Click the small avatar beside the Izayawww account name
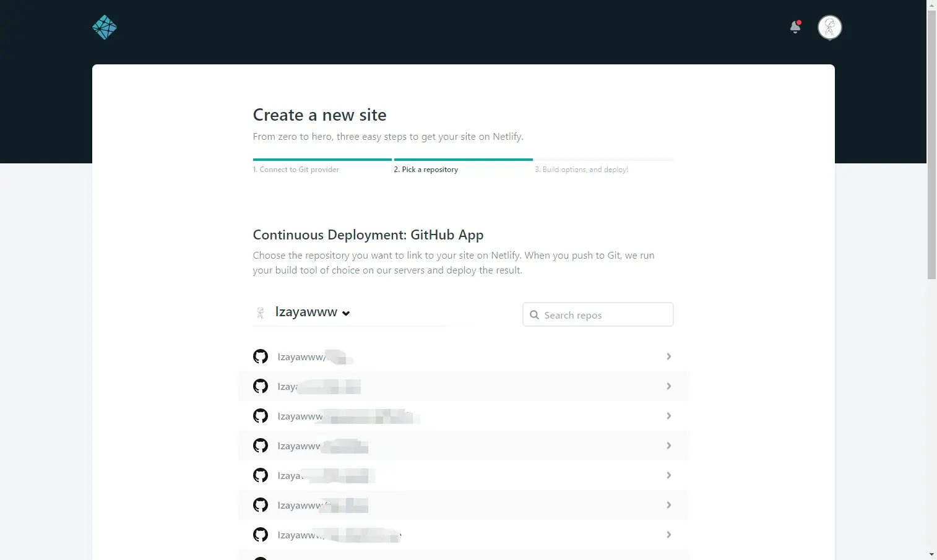 (261, 312)
